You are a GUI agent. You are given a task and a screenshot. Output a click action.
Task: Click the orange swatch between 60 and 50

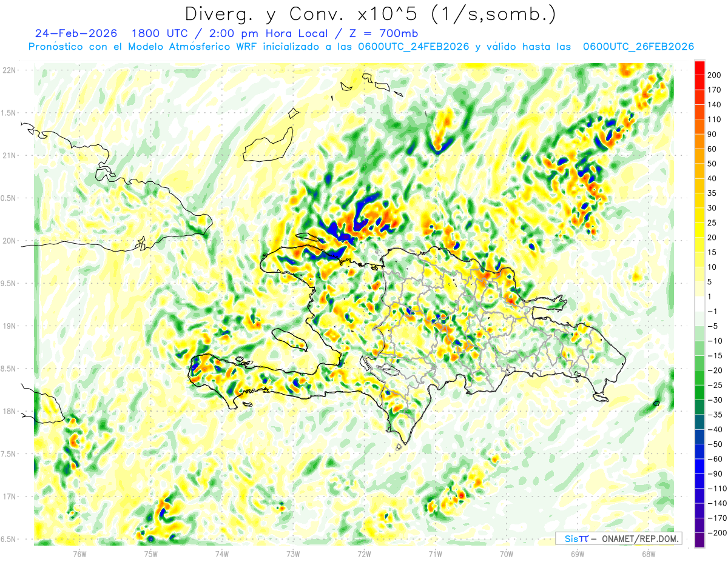coord(699,156)
